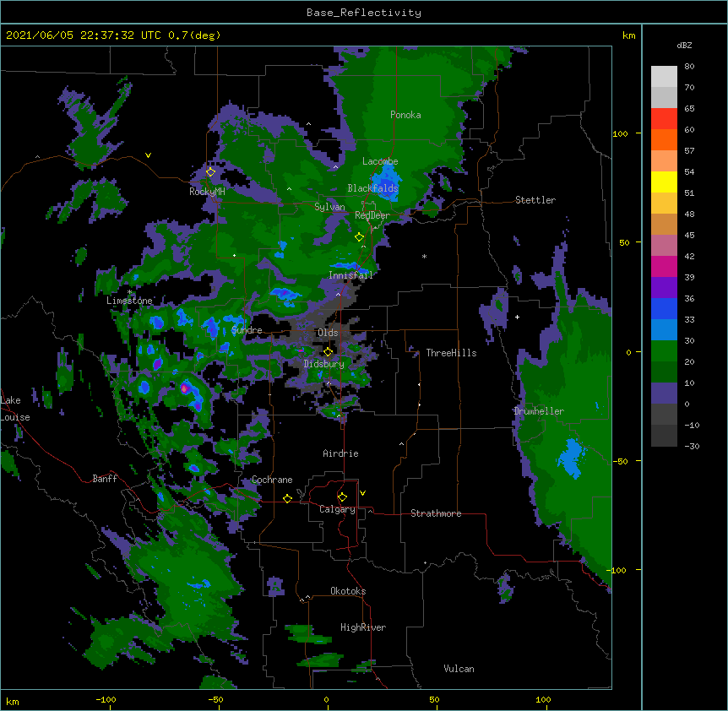Click the Ponoka city label
728x711 pixels.
pos(405,115)
